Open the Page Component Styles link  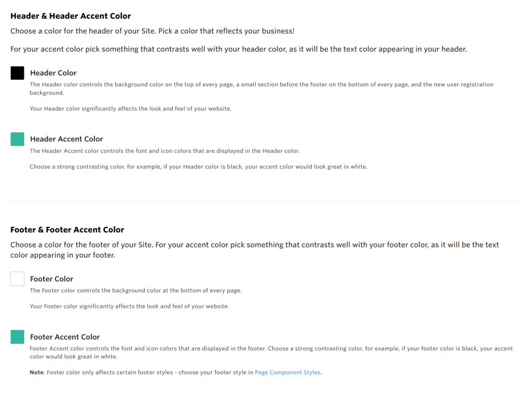coord(288,372)
